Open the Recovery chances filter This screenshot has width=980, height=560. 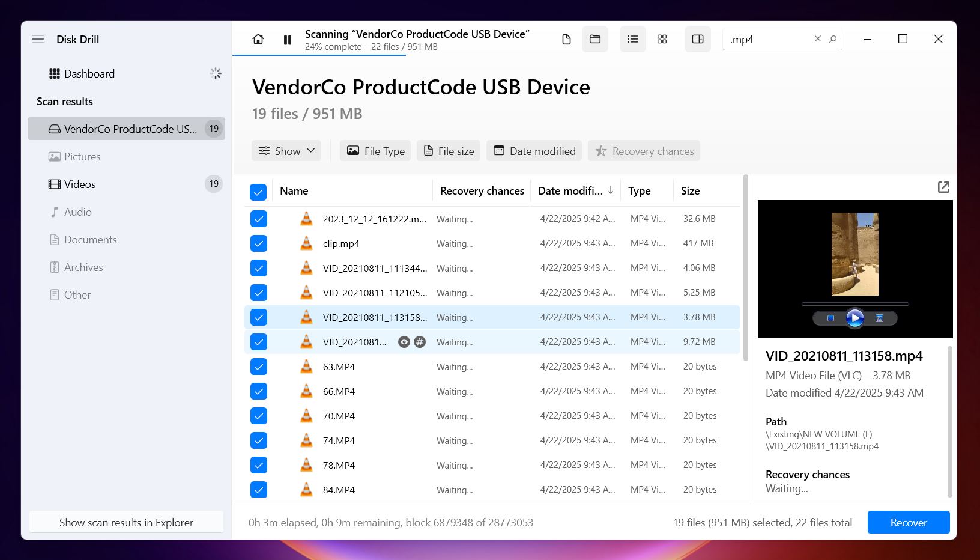pos(644,151)
